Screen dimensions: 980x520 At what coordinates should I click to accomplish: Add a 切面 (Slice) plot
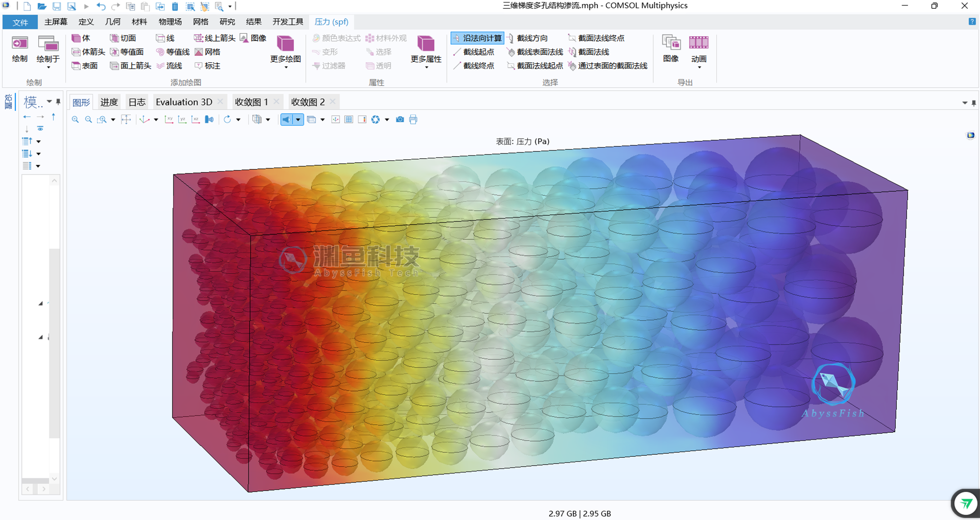click(x=123, y=38)
